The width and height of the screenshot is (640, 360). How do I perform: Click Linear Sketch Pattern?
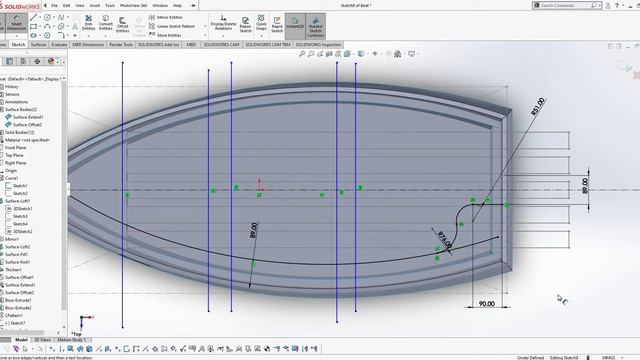[x=172, y=26]
